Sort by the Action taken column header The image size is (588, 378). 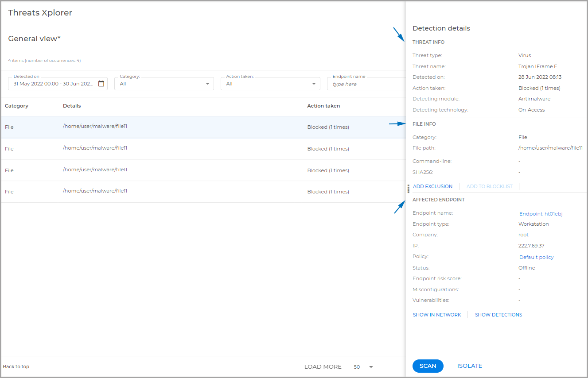[x=323, y=106]
